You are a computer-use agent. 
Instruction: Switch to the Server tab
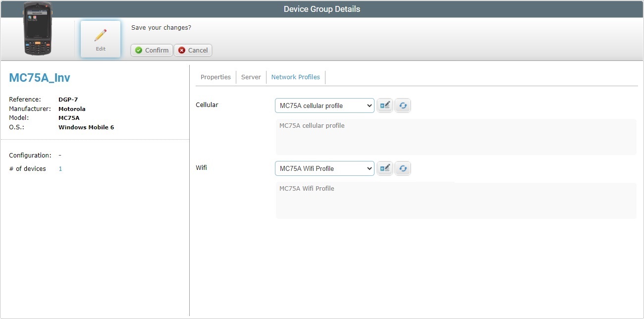(x=251, y=77)
